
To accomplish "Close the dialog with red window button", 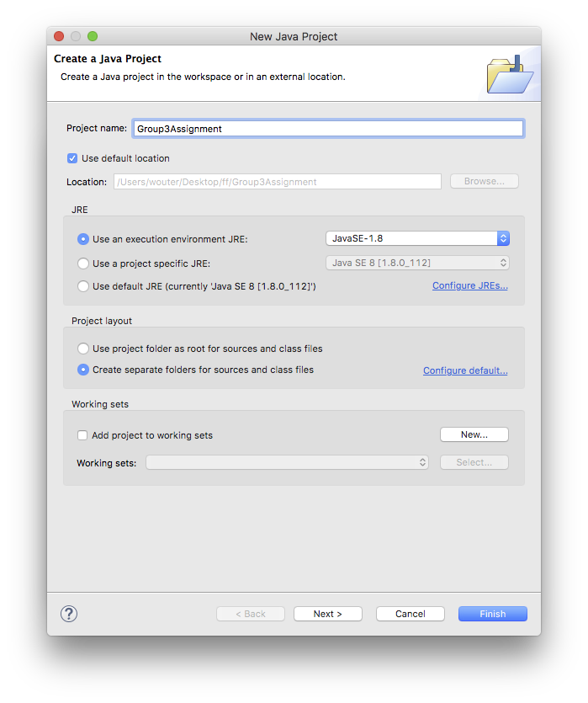I will tap(59, 36).
